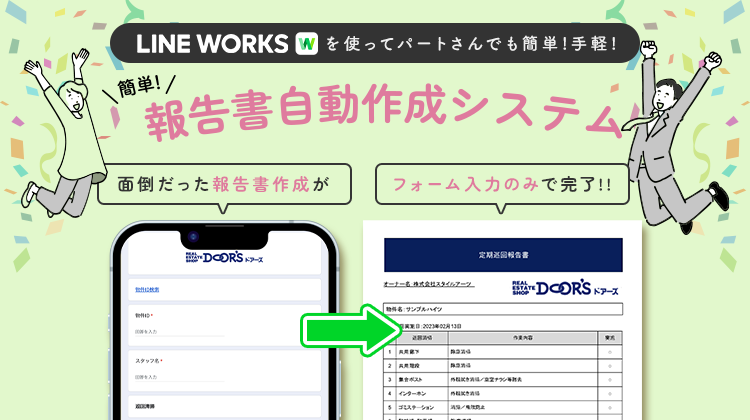Viewport: 750px width, 420px height.
Task: Click the 定期巡回報告書 report title bar
Action: click(x=503, y=255)
